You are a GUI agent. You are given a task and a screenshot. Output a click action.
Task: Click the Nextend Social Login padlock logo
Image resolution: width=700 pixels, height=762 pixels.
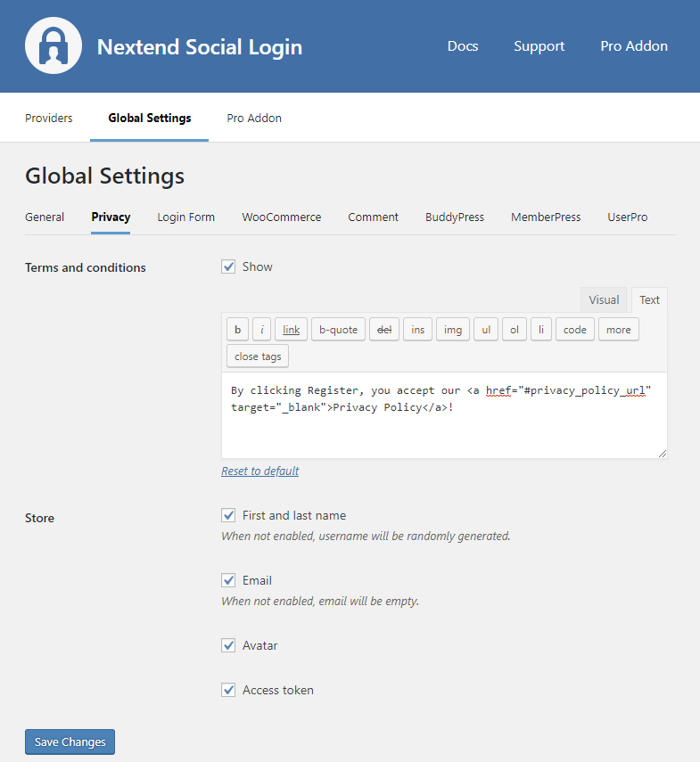pyautogui.click(x=54, y=46)
